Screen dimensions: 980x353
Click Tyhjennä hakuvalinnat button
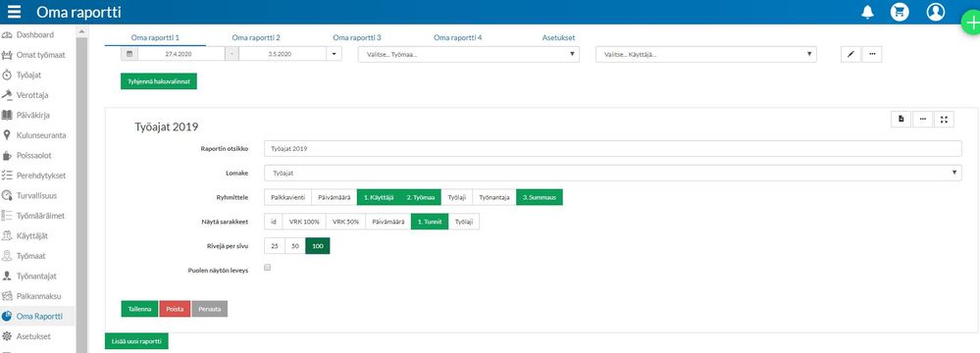(x=159, y=81)
